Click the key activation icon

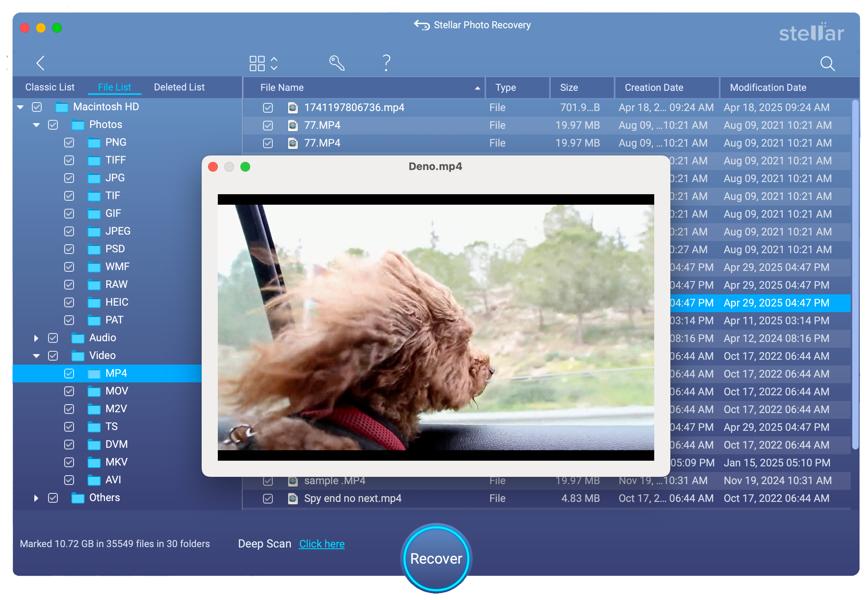tap(337, 63)
